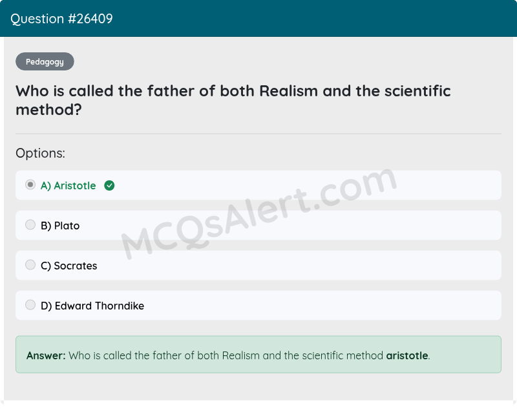Click the green Answer explanation box

tap(258, 355)
